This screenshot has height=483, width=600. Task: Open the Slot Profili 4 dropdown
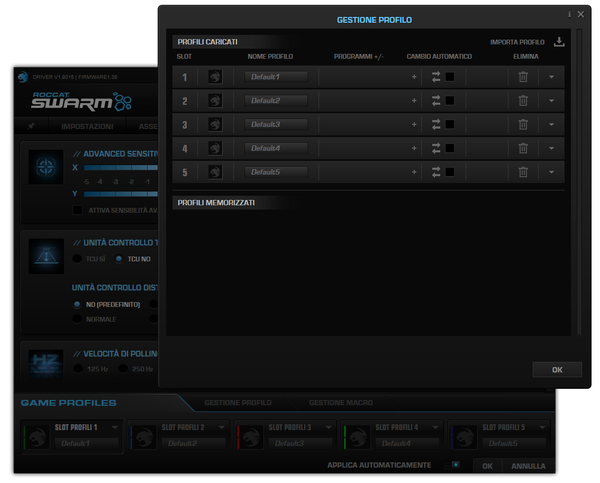pos(435,427)
